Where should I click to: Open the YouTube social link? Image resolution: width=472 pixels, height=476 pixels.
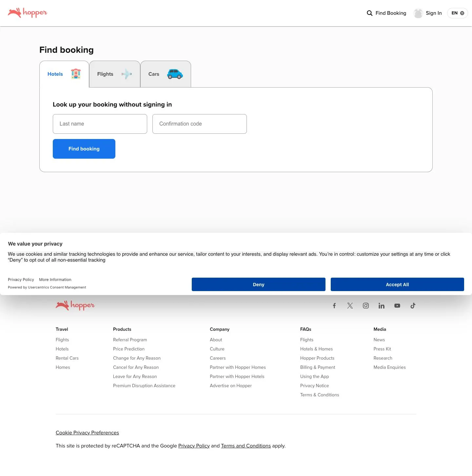[397, 306]
